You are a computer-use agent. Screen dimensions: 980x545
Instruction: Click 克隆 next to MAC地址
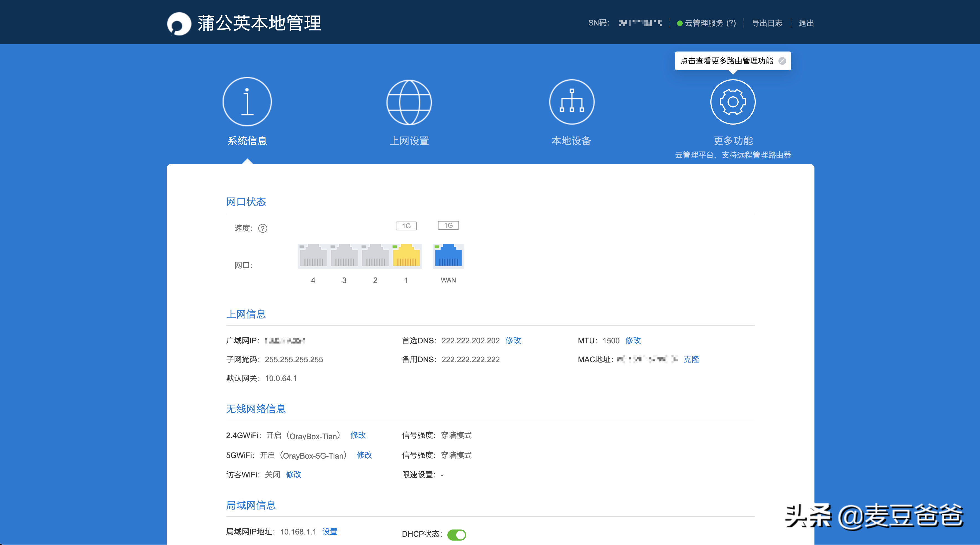pyautogui.click(x=691, y=360)
